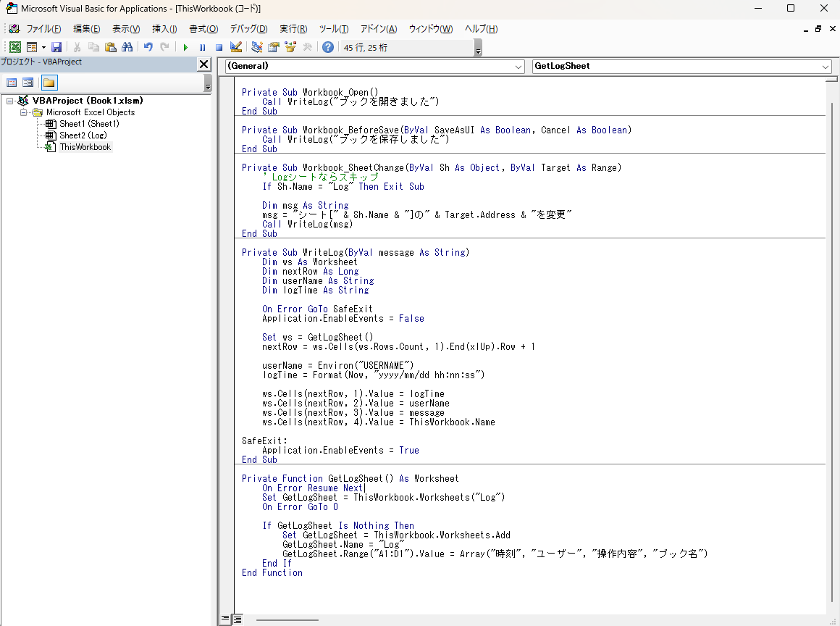The image size is (840, 626).
Task: Open the Object Browser toolbar icon
Action: point(290,47)
